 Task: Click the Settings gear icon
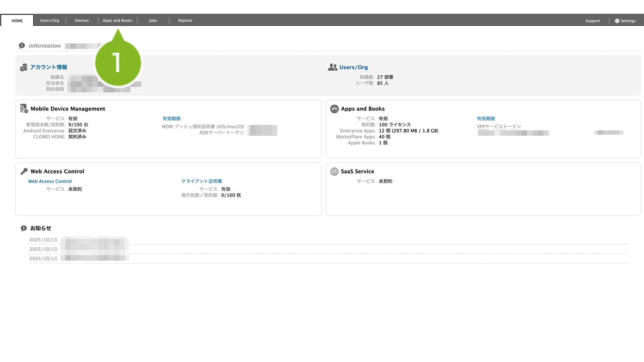point(617,21)
